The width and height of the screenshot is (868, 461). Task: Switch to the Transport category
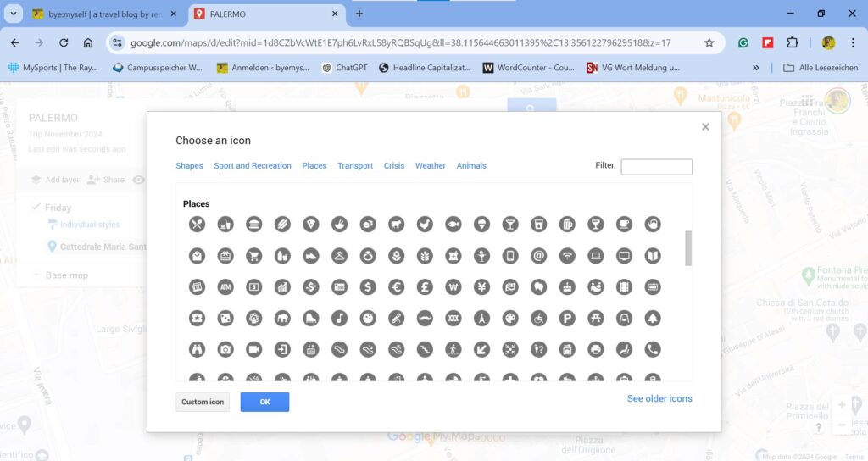(355, 165)
